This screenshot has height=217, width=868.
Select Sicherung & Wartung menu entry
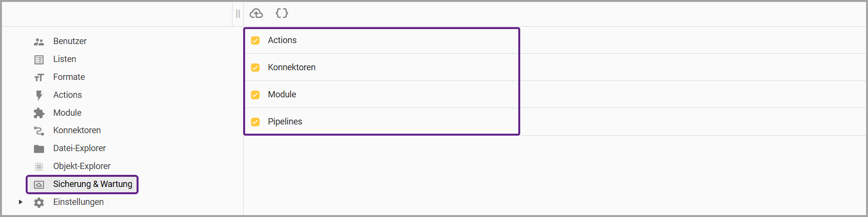(x=92, y=184)
